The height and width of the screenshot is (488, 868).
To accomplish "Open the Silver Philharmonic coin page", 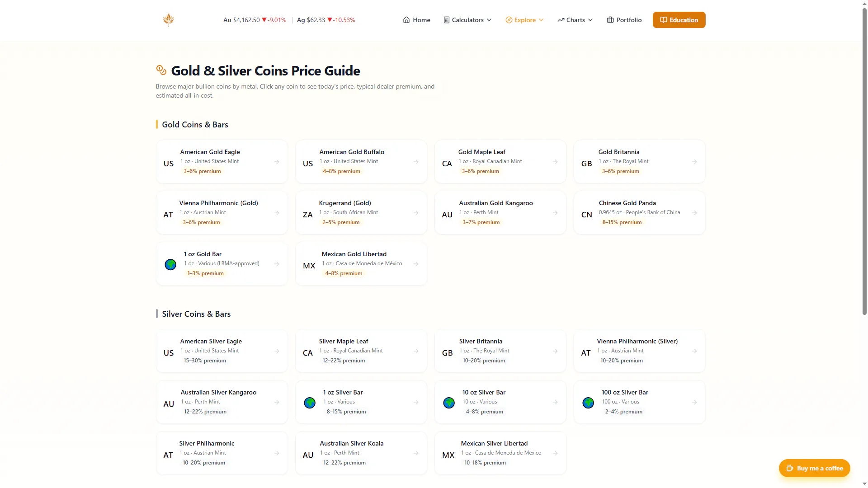I will tap(222, 453).
